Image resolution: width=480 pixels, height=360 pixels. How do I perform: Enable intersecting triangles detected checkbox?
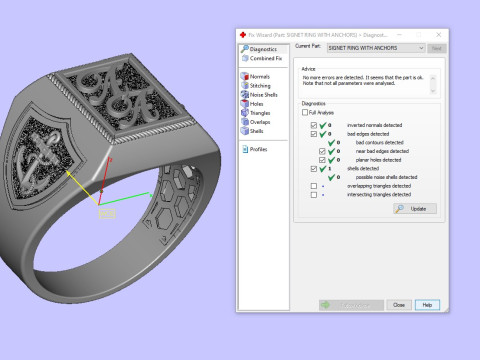click(x=314, y=194)
